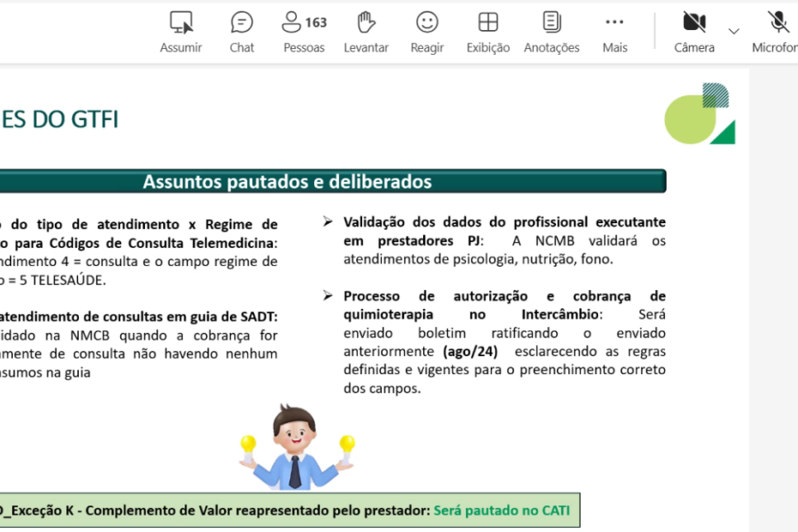This screenshot has width=798, height=532.
Task: Expand the arrow next to Câmera
Action: pyautogui.click(x=734, y=31)
